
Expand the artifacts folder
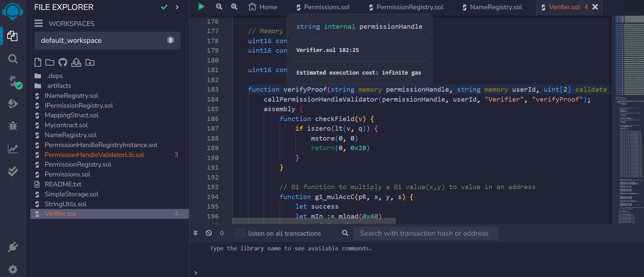59,85
